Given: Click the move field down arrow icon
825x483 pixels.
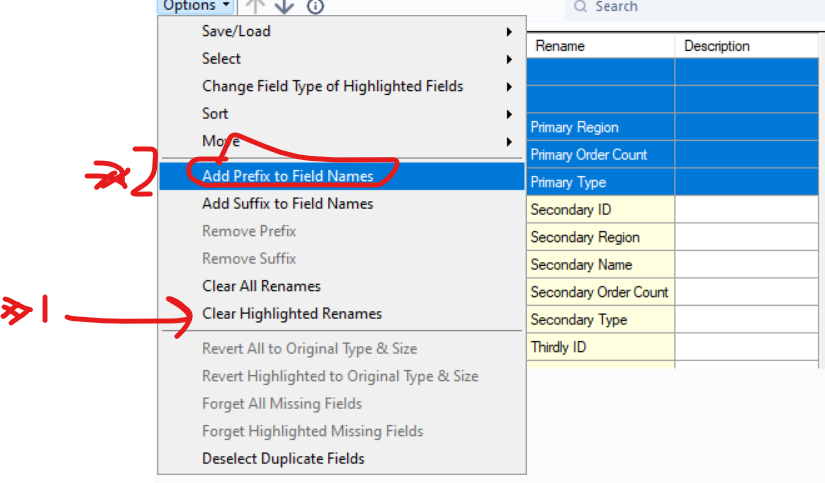Looking at the screenshot, I should [x=284, y=6].
